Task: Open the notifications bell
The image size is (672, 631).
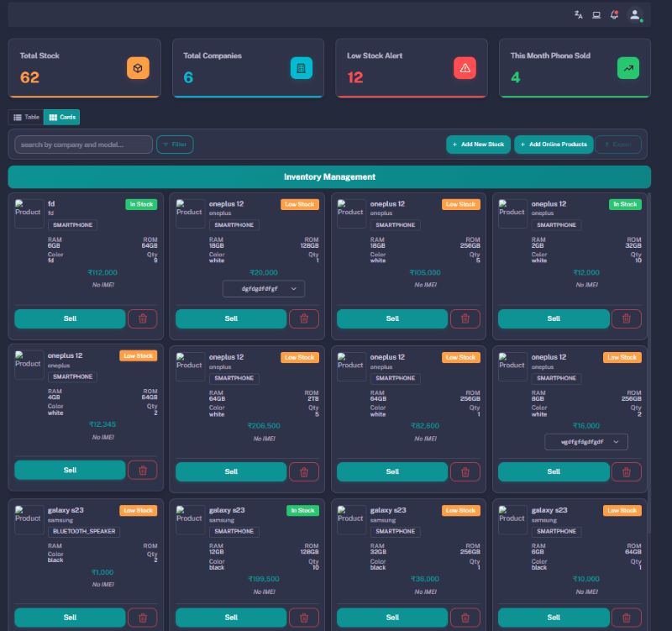Action: point(614,14)
